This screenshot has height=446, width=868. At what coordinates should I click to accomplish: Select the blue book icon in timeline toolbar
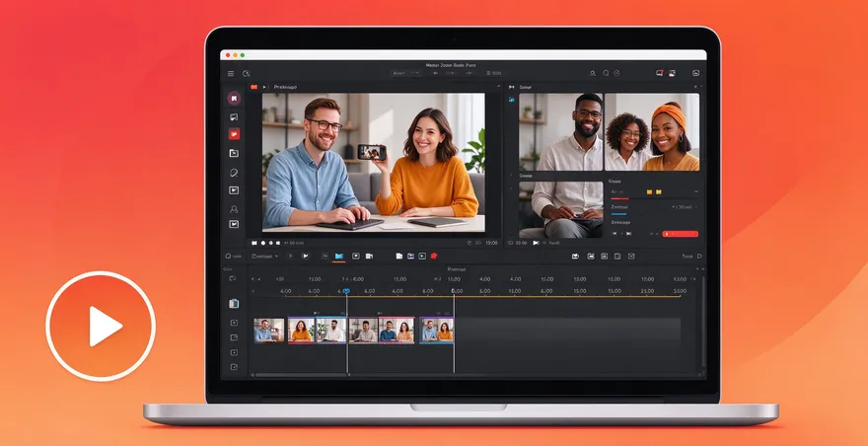click(339, 256)
